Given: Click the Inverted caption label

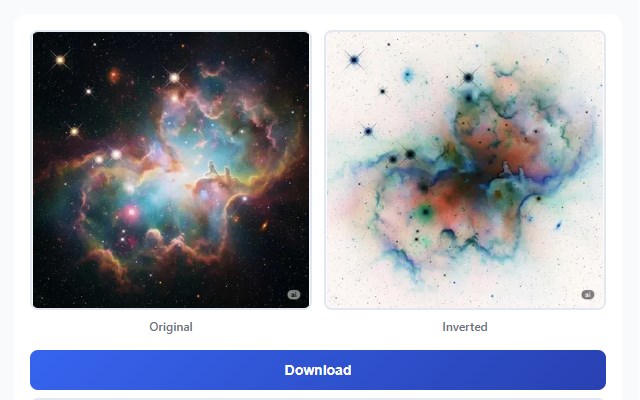Looking at the screenshot, I should point(465,327).
